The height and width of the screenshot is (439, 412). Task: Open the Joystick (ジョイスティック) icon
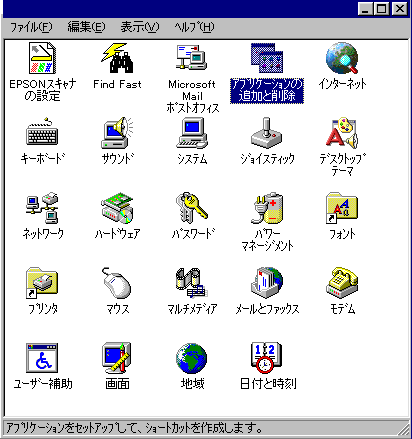(x=267, y=133)
